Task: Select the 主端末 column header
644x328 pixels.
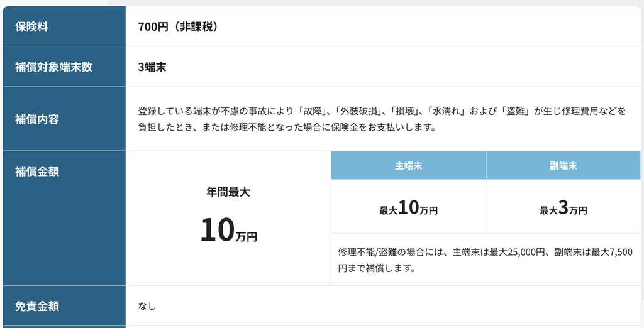Action: pos(408,166)
